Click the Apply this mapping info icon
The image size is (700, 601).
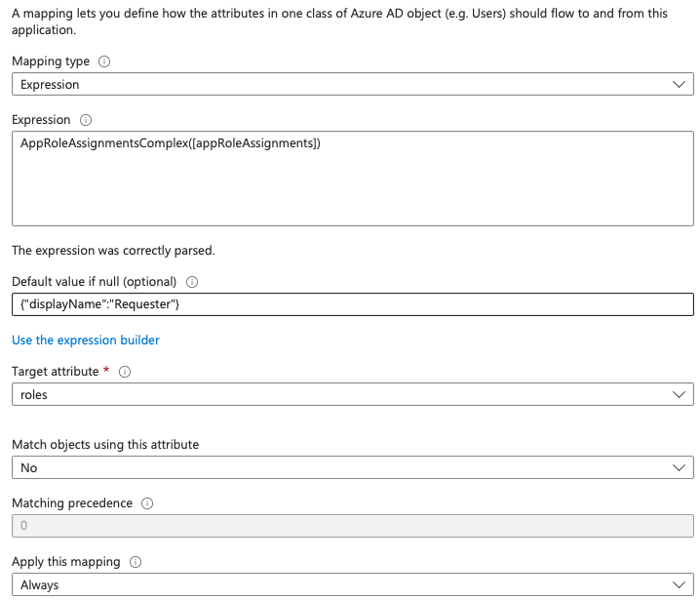136,562
